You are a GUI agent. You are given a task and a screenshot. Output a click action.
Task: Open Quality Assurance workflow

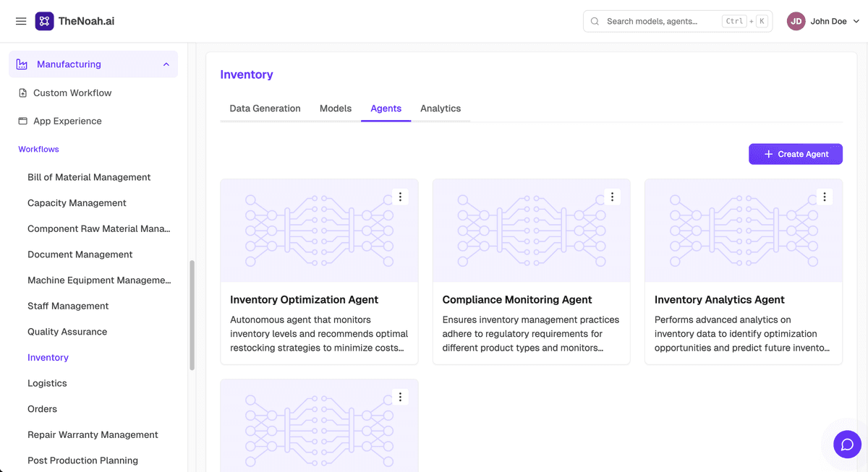point(67,332)
